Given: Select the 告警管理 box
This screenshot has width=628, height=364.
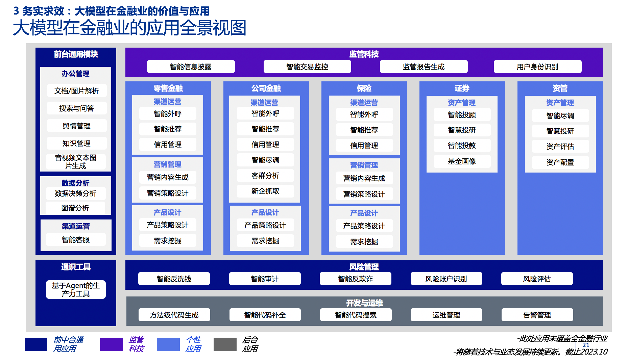Looking at the screenshot, I should tap(537, 315).
